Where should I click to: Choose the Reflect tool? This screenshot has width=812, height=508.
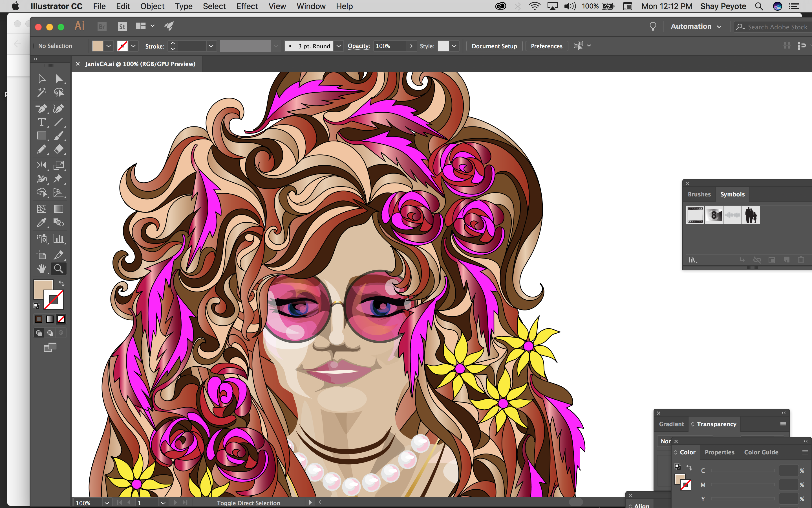pos(42,165)
